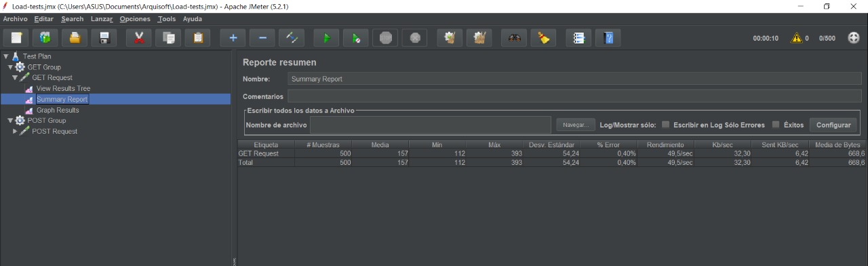
Task: Expand all nodes with plus icon
Action: tap(233, 38)
